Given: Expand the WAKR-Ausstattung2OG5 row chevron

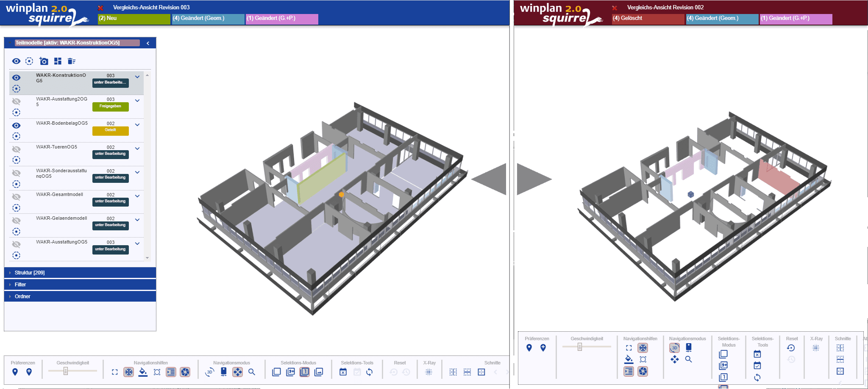Looking at the screenshot, I should point(137,101).
